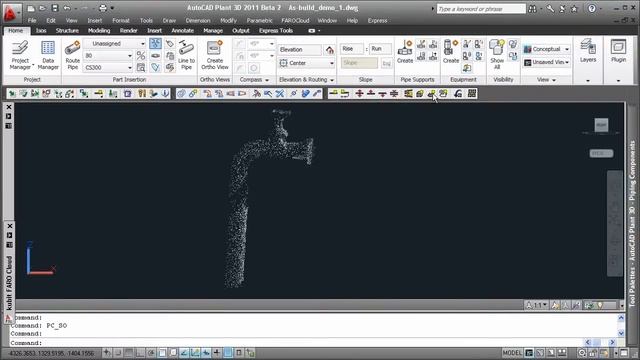This screenshot has width=640, height=360.
Task: Toggle the status-bar button at the drawing buttons' right end
Action: point(250,352)
